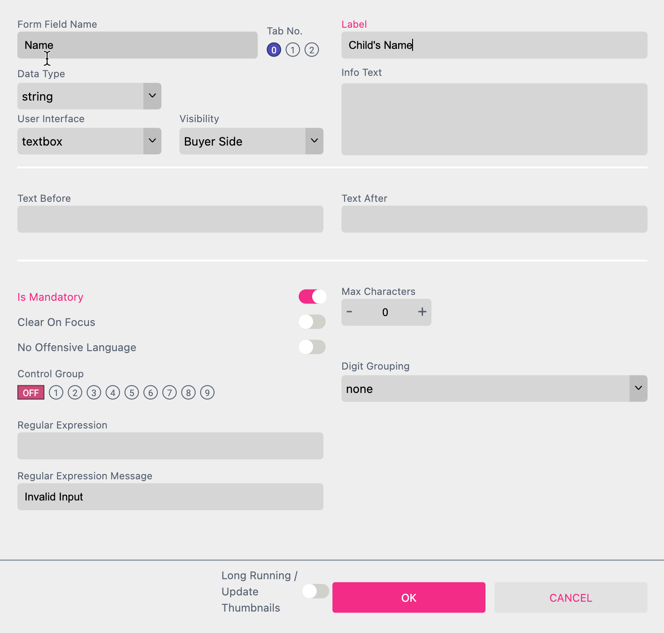Image resolution: width=664 pixels, height=633 pixels.
Task: Click the Regular Expression input field
Action: click(170, 446)
